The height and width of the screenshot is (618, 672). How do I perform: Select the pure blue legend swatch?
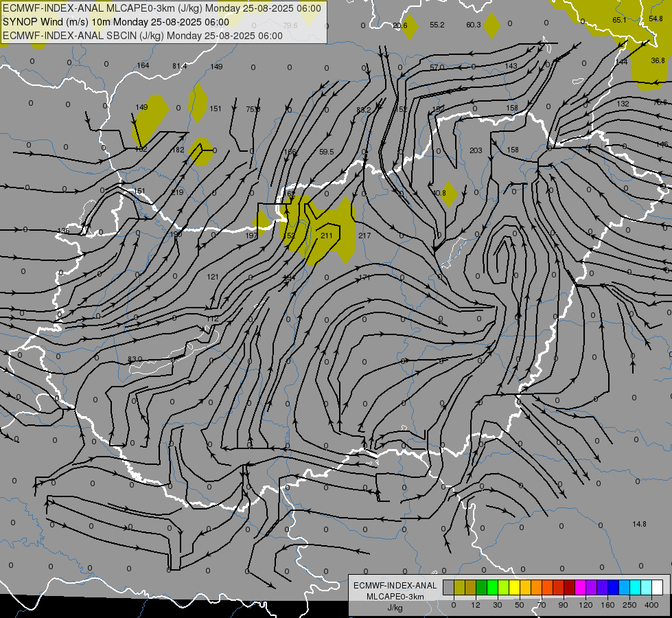613,588
